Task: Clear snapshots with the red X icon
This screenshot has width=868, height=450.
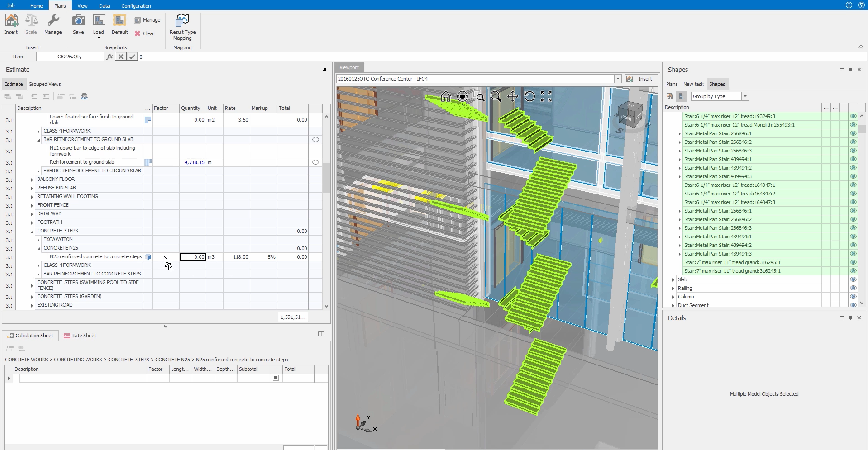Action: [x=138, y=33]
